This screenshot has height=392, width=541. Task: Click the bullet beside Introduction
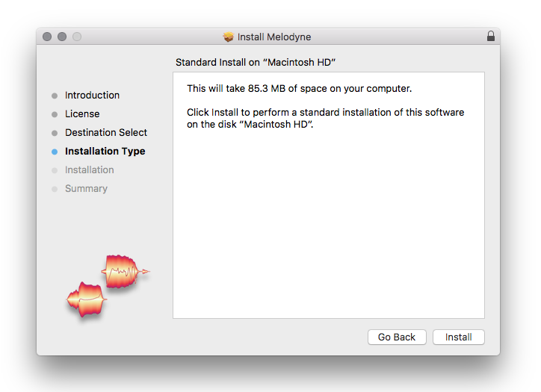[55, 96]
